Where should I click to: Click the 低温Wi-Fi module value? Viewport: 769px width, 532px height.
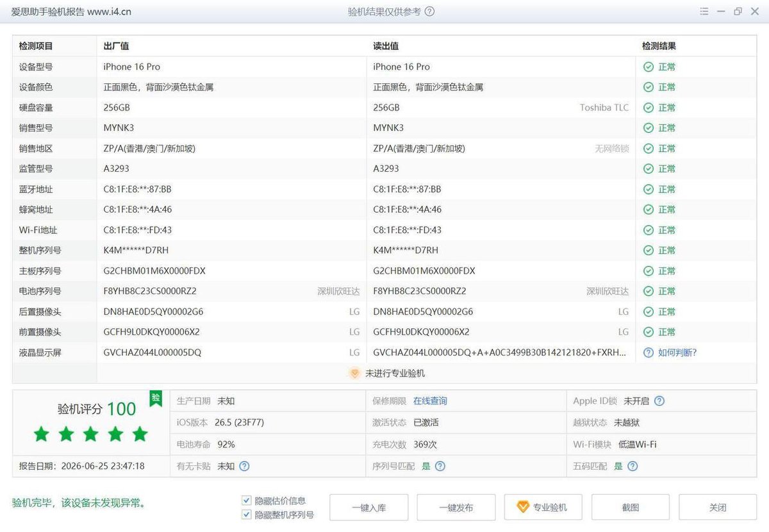point(638,444)
